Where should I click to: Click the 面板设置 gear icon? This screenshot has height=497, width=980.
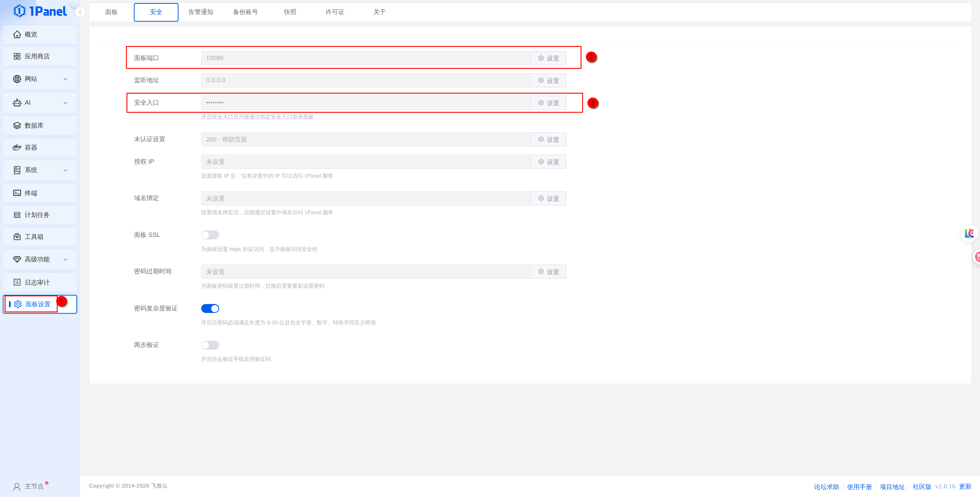pos(18,304)
